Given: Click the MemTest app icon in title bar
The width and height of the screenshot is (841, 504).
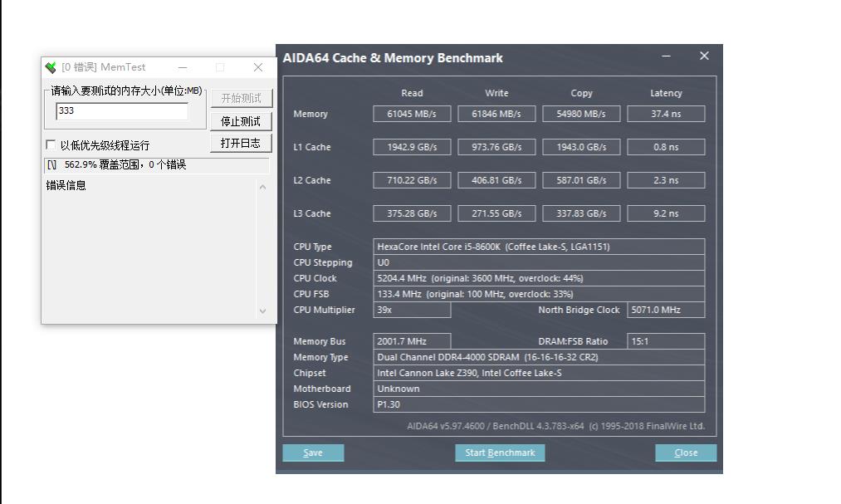Looking at the screenshot, I should (51, 67).
